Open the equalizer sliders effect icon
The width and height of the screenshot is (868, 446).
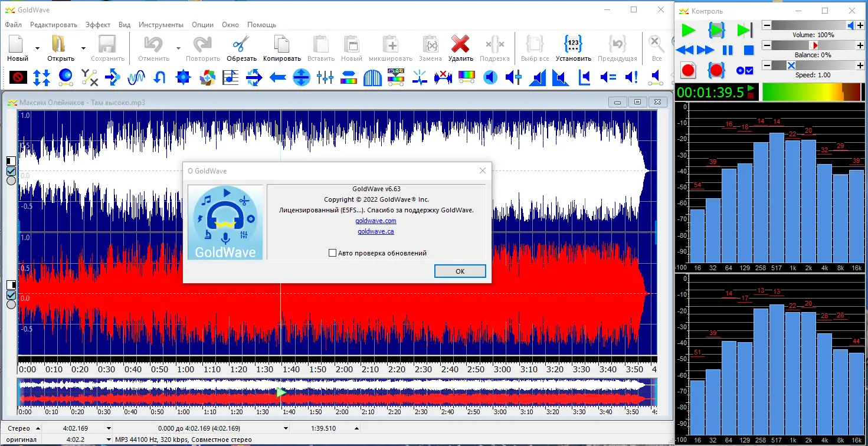tap(325, 77)
